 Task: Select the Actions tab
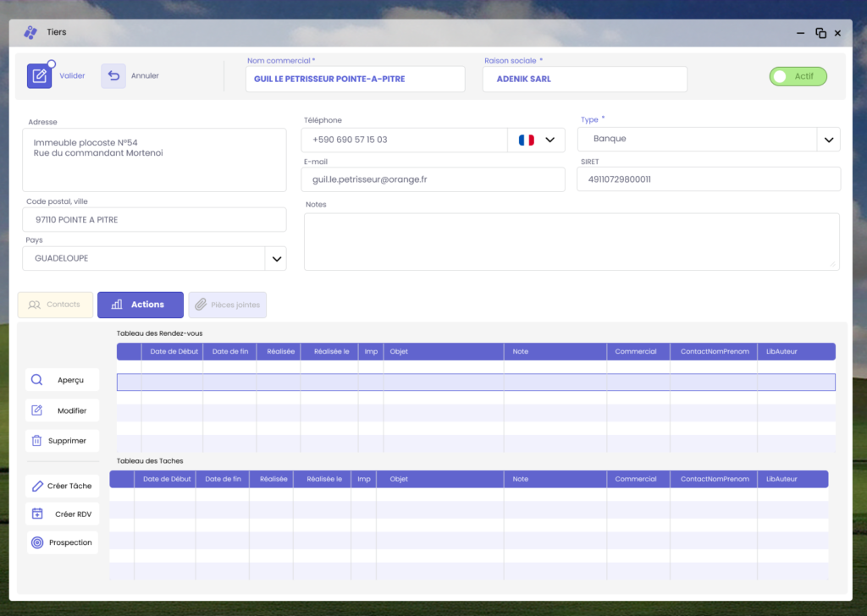pyautogui.click(x=140, y=305)
